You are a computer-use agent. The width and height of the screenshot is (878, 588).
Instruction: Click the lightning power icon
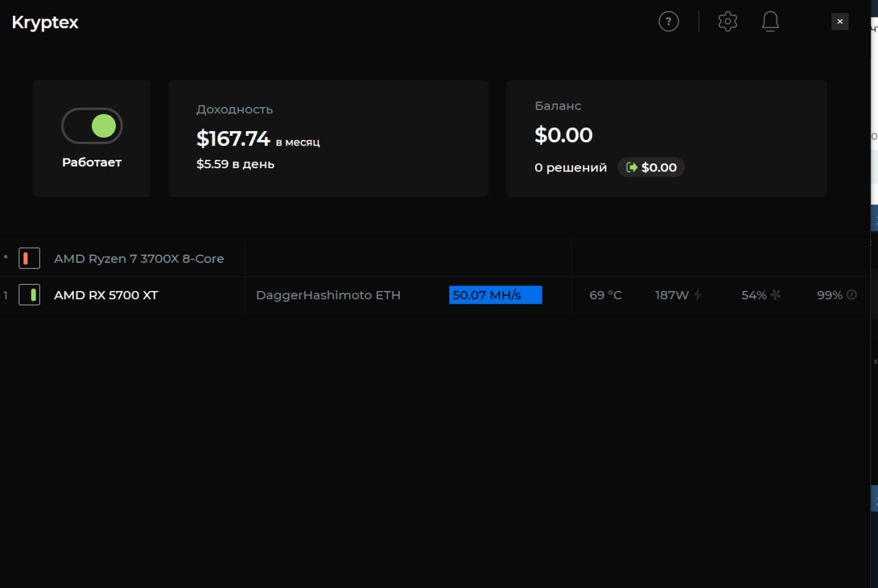click(698, 295)
